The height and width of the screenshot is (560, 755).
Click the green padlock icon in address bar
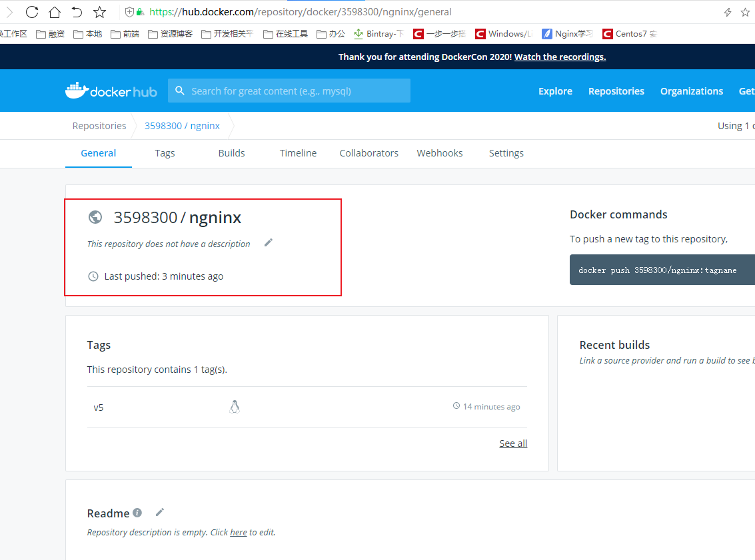(x=140, y=12)
